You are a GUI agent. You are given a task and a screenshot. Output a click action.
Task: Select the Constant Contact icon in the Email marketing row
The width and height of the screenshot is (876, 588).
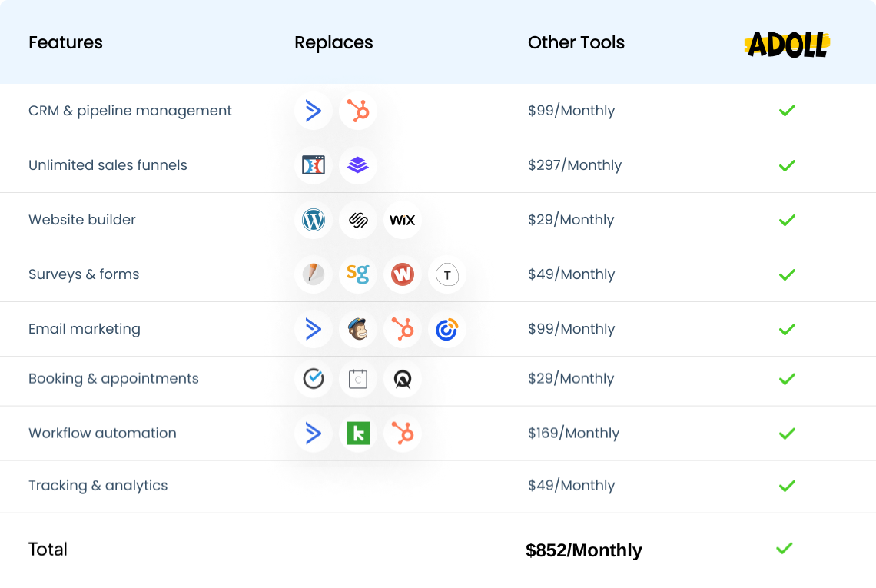point(446,330)
